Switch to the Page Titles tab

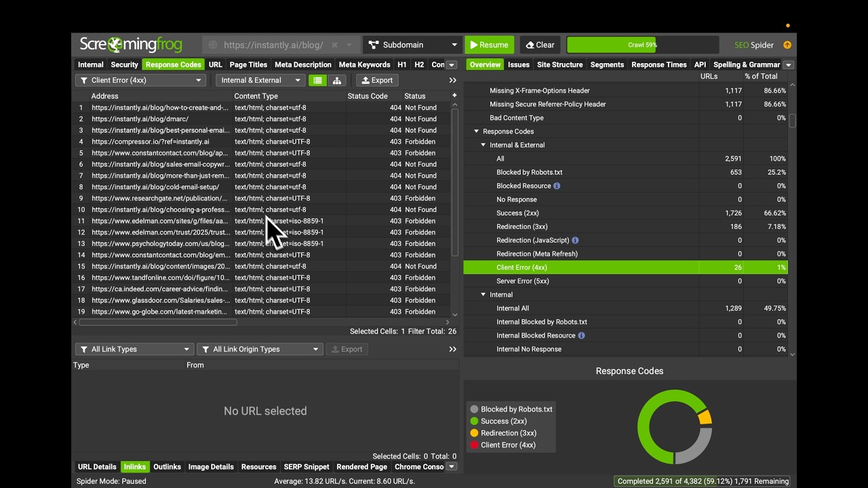tap(248, 65)
